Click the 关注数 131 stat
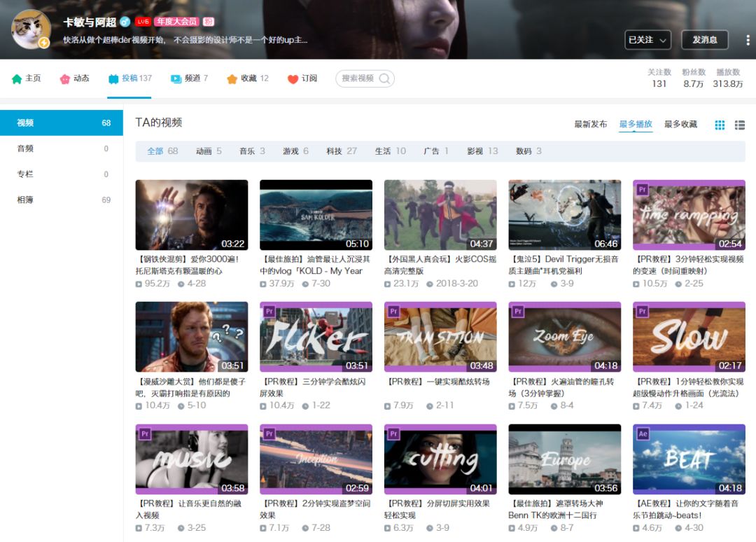The height and width of the screenshot is (542, 756). (x=659, y=78)
